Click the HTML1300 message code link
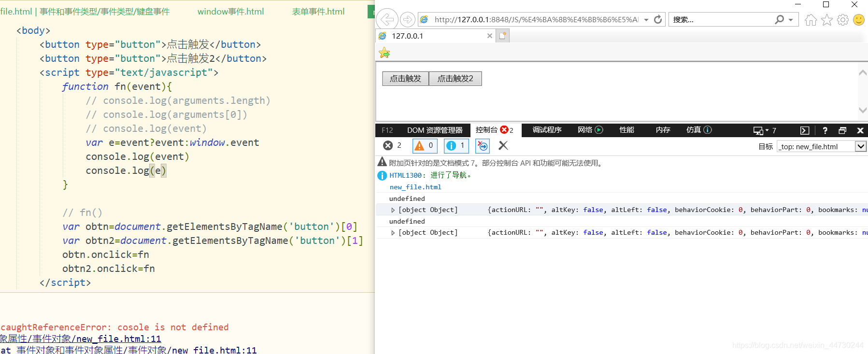868x354 pixels. coord(406,175)
